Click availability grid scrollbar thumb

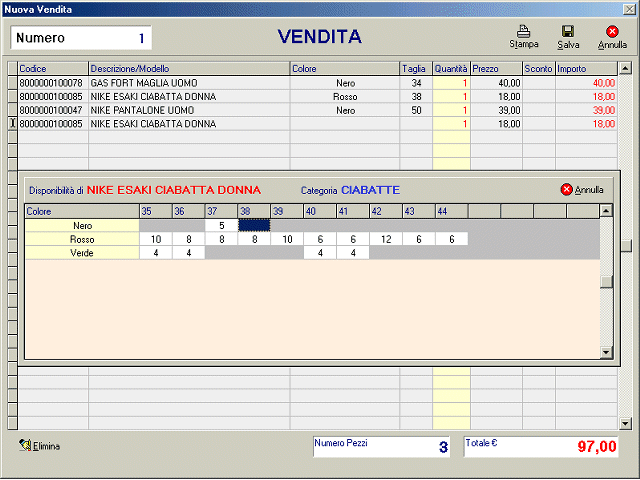pyautogui.click(x=606, y=282)
